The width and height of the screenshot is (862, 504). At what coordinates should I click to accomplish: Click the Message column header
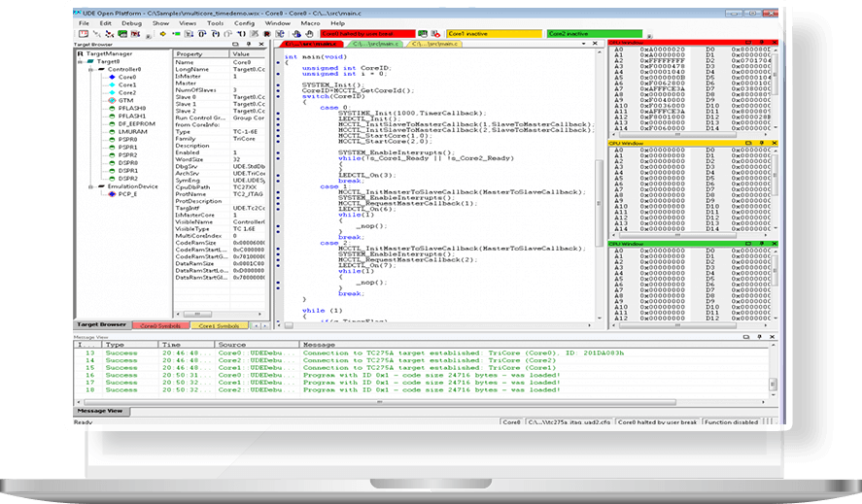[319, 344]
